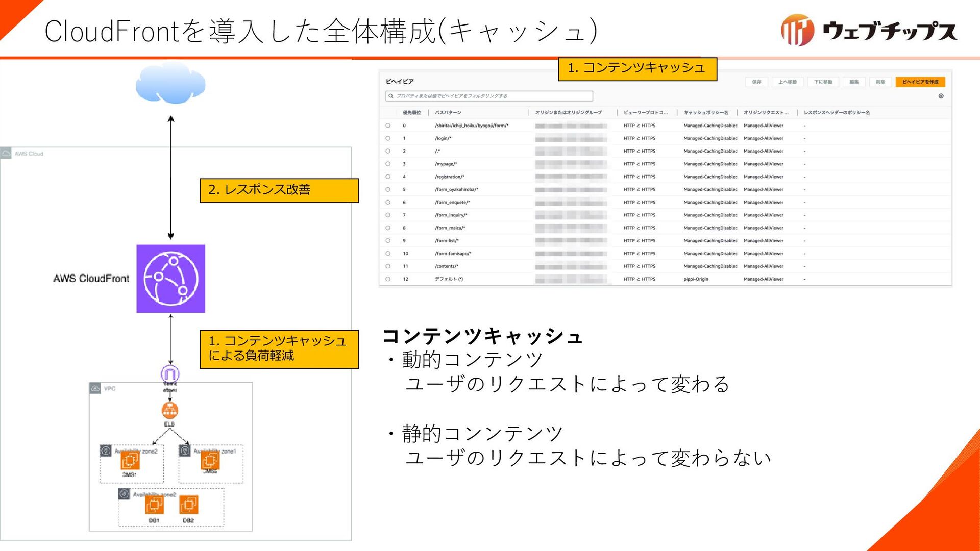Screen dimensions: 980x551
Task: Sort by キャッシュポリシー名 column header
Action: [x=706, y=112]
